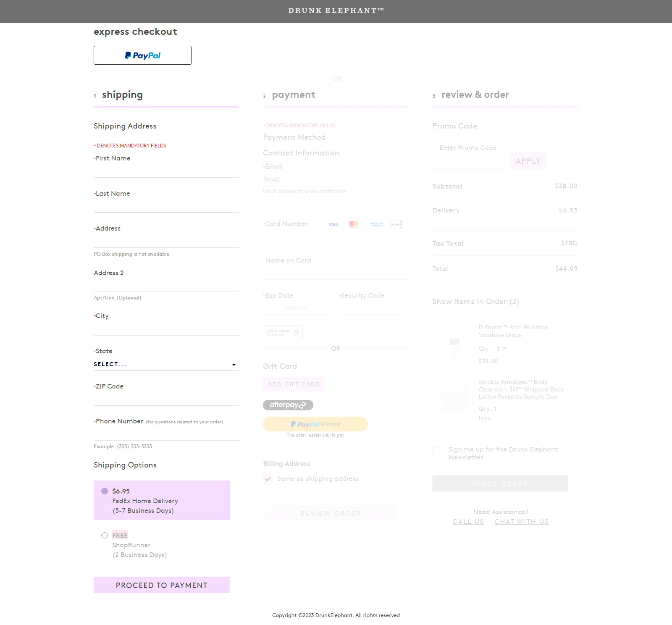Click D-Bronzi Anti-Pollution Sunshine Drops product name
672x625 pixels.
point(513,331)
